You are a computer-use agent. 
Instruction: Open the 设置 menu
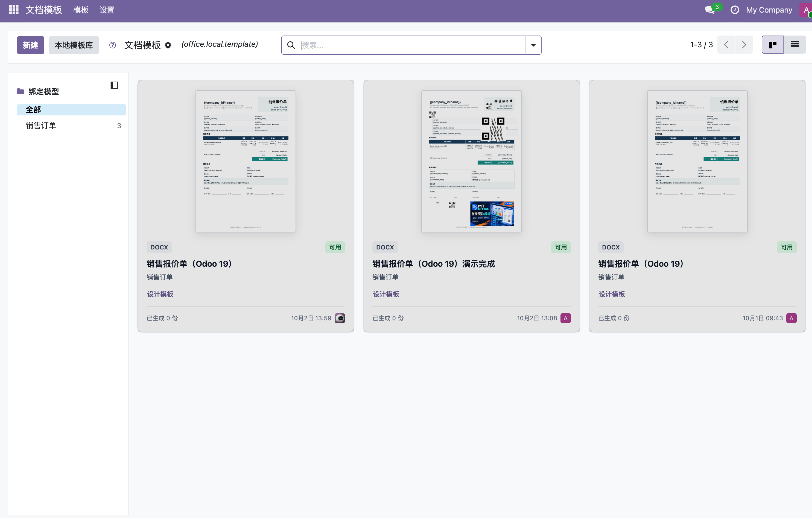coord(107,10)
